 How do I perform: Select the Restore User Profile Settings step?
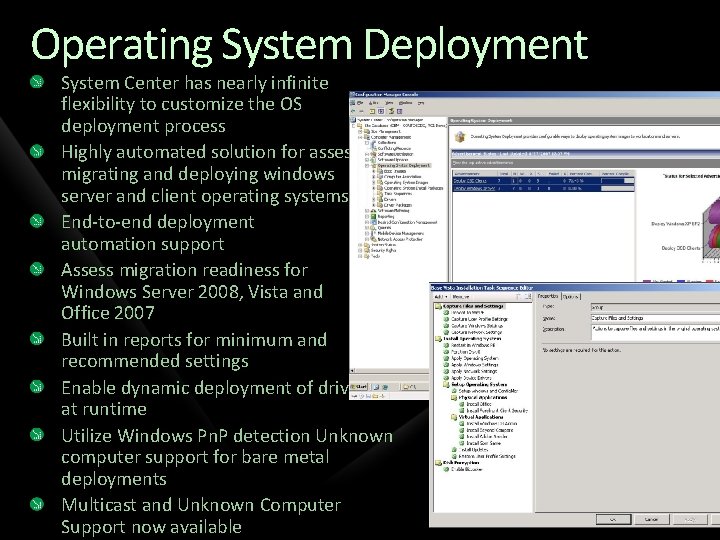[x=487, y=456]
